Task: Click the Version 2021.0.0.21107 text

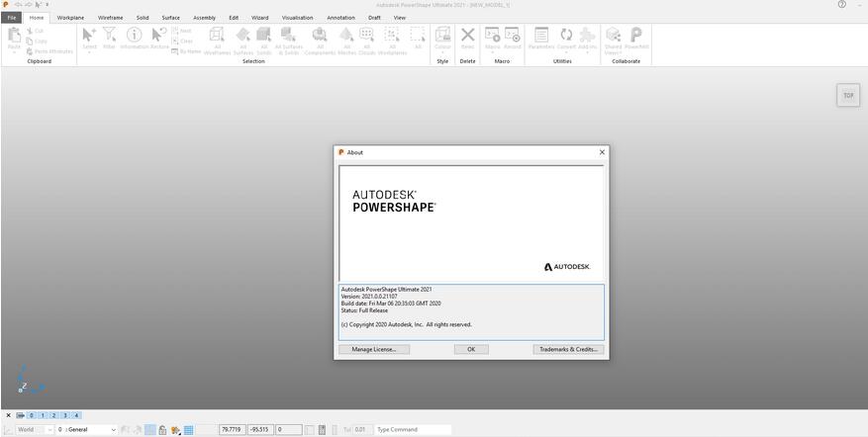Action: (369, 297)
